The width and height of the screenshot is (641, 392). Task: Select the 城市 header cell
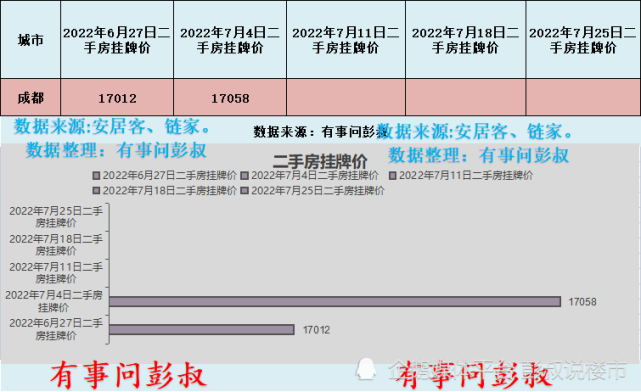[31, 40]
